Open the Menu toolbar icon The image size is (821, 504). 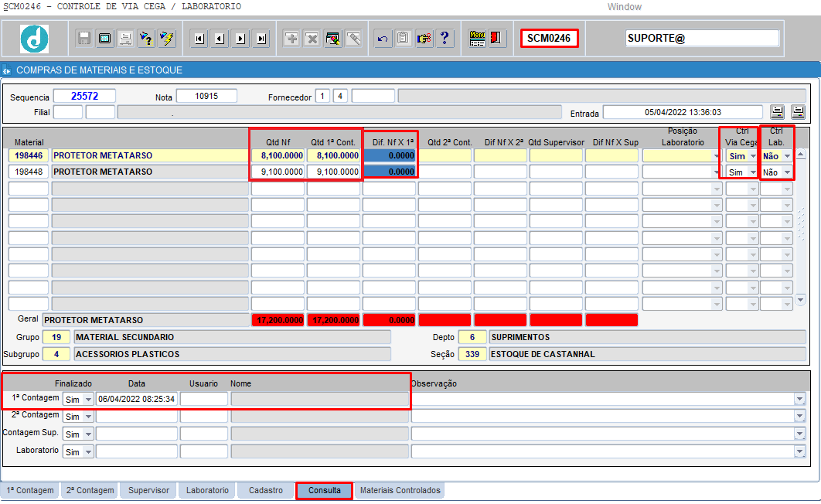click(477, 38)
